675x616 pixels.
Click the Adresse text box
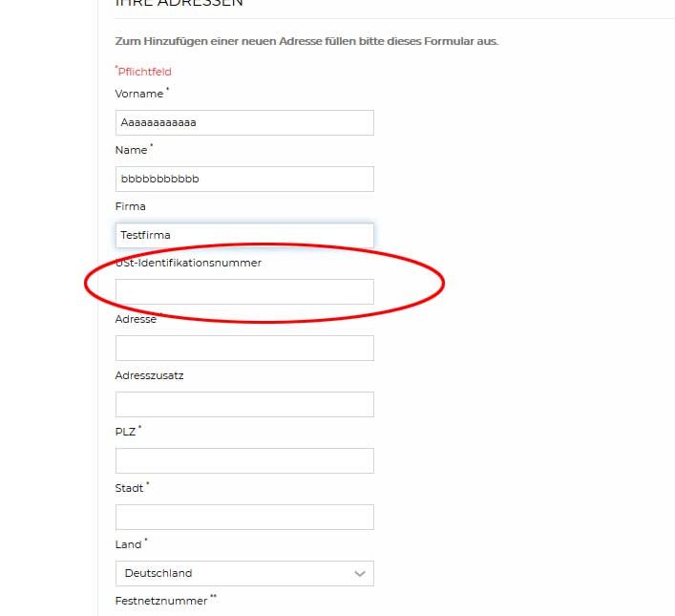click(x=243, y=348)
